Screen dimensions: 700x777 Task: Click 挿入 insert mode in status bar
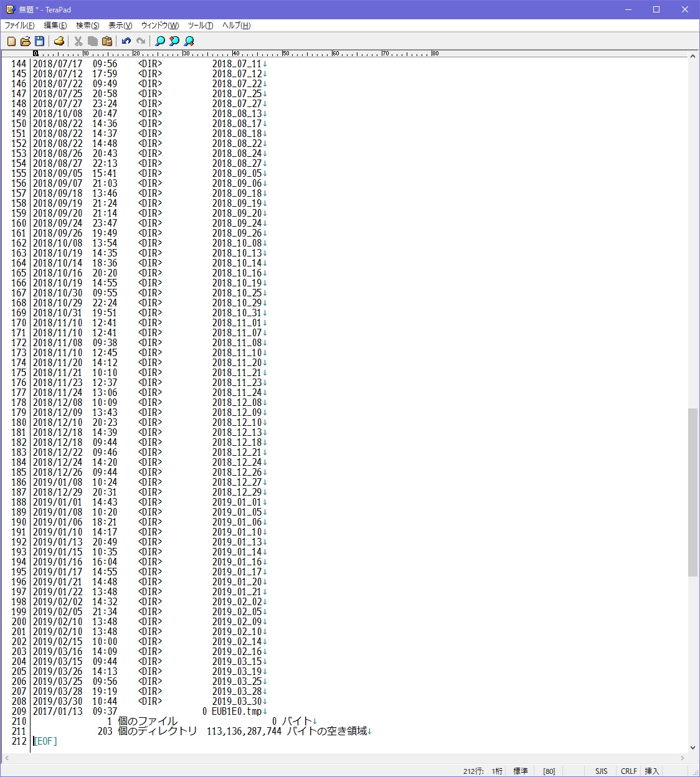(x=652, y=771)
